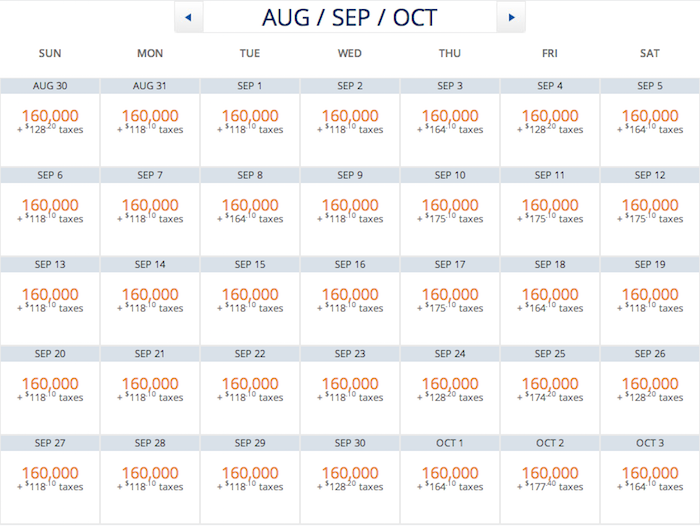Select the AUG 30 fare cell
This screenshot has height=526, width=700.
[50, 122]
